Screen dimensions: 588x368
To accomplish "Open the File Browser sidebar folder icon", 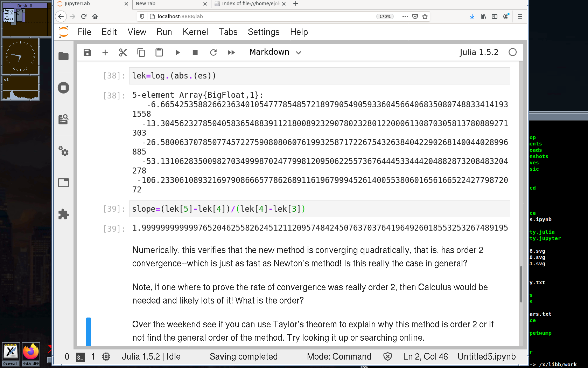I will 63,56.
